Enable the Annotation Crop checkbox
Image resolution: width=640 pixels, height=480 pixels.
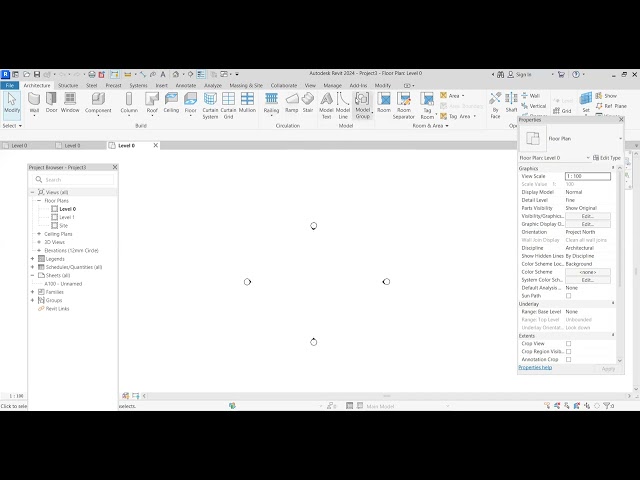[569, 360]
